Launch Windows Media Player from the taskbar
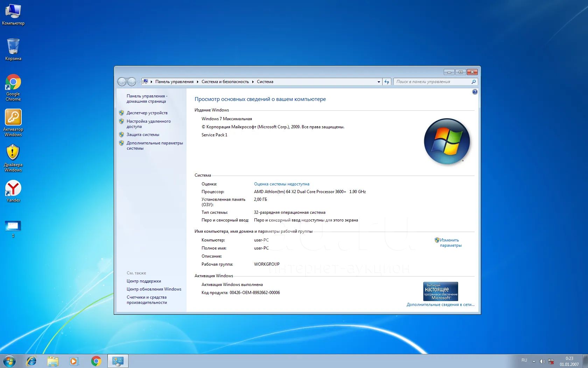This screenshot has width=588, height=368. click(74, 361)
